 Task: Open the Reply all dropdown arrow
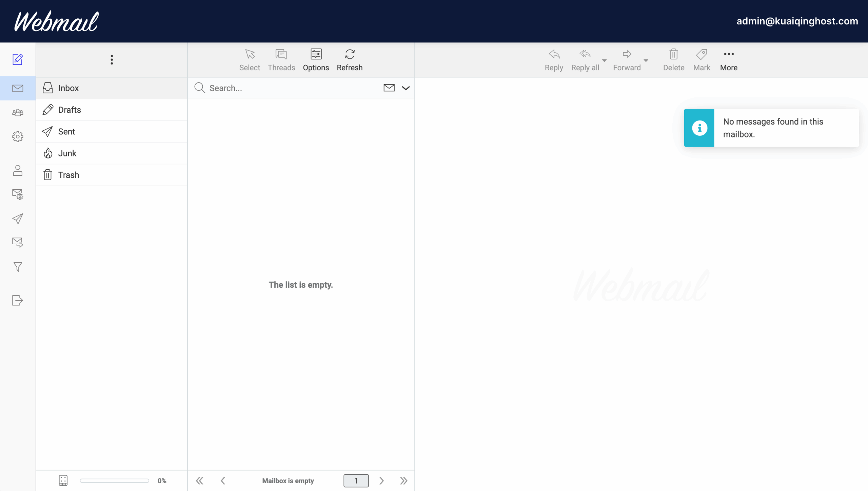[604, 60]
